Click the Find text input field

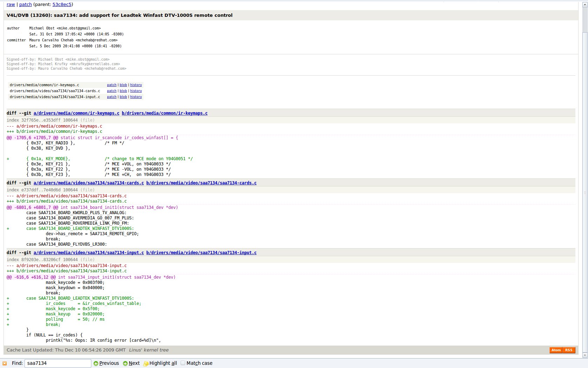[x=58, y=363]
